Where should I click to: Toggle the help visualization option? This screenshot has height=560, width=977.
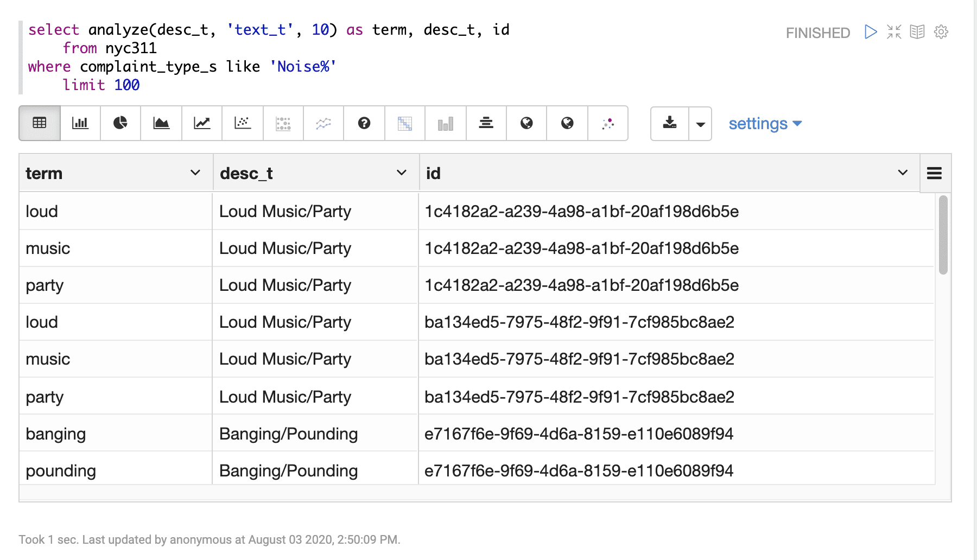click(364, 123)
